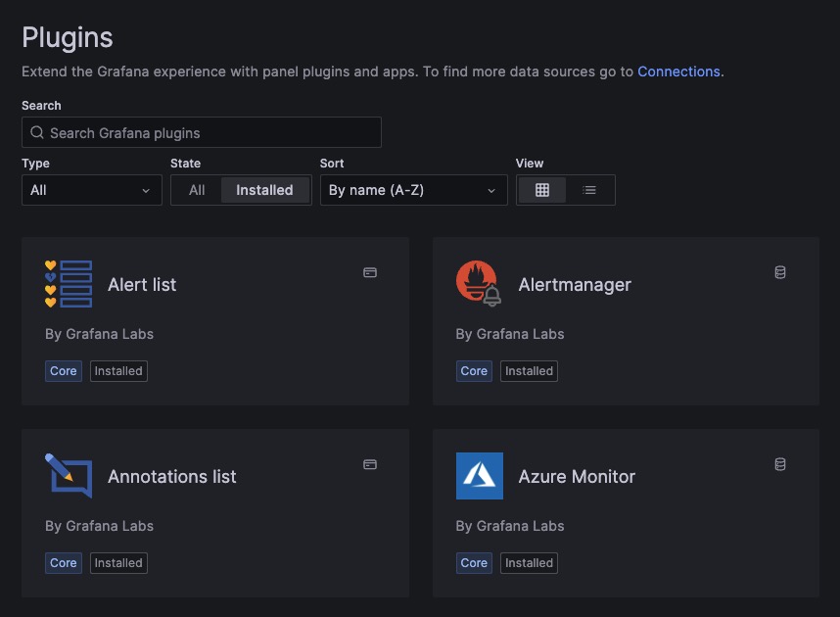The height and width of the screenshot is (617, 840).
Task: Open the Type dropdown
Action: 92,190
